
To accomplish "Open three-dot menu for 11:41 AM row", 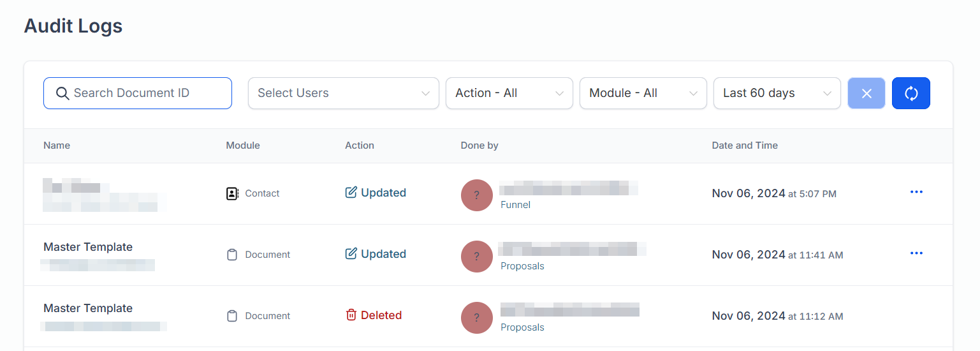I will click(x=916, y=253).
